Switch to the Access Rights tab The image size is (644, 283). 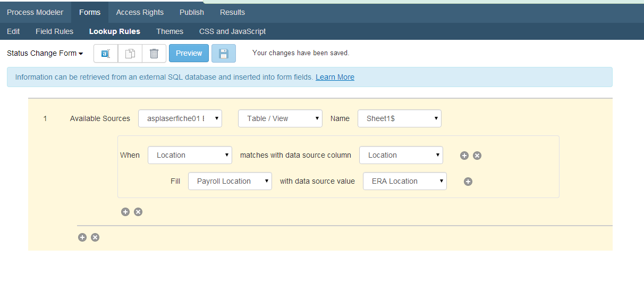click(140, 12)
